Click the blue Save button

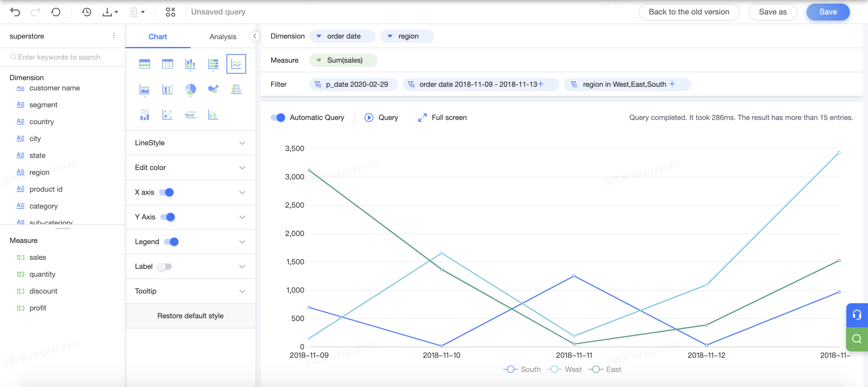[x=828, y=12]
